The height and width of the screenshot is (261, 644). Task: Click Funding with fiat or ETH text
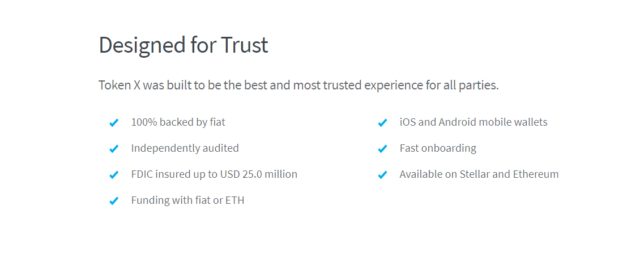[187, 200]
